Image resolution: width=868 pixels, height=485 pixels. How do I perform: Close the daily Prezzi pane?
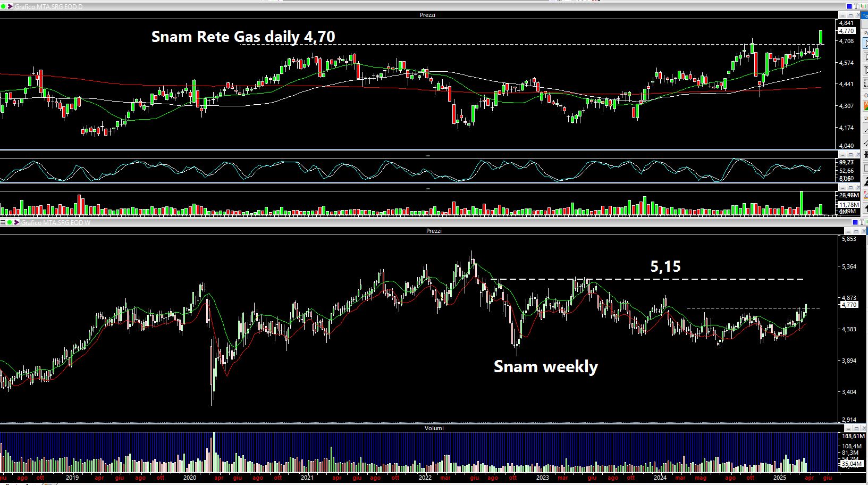[x=857, y=15]
